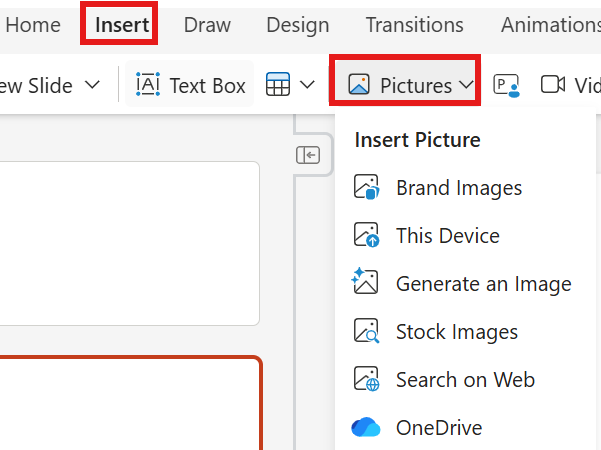Choose Brand Images from menu

[x=465, y=188]
